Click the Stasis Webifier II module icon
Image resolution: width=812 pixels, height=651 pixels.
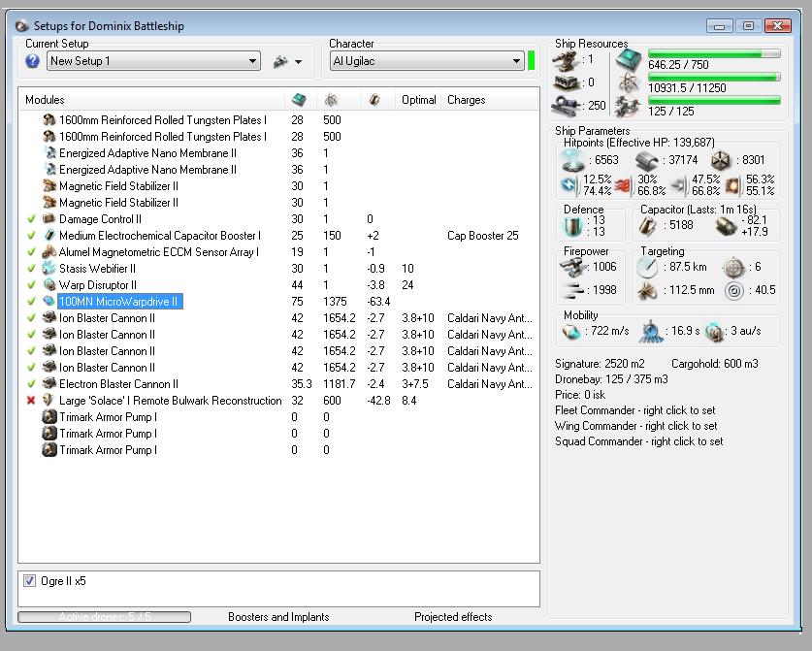click(49, 269)
